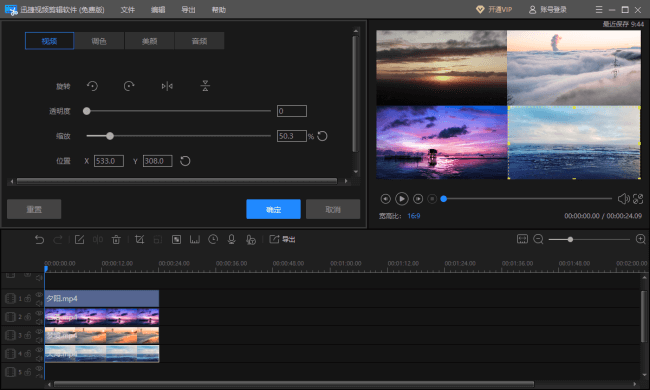Split the clip at playhead
This screenshot has height=390, width=650.
pos(98,240)
